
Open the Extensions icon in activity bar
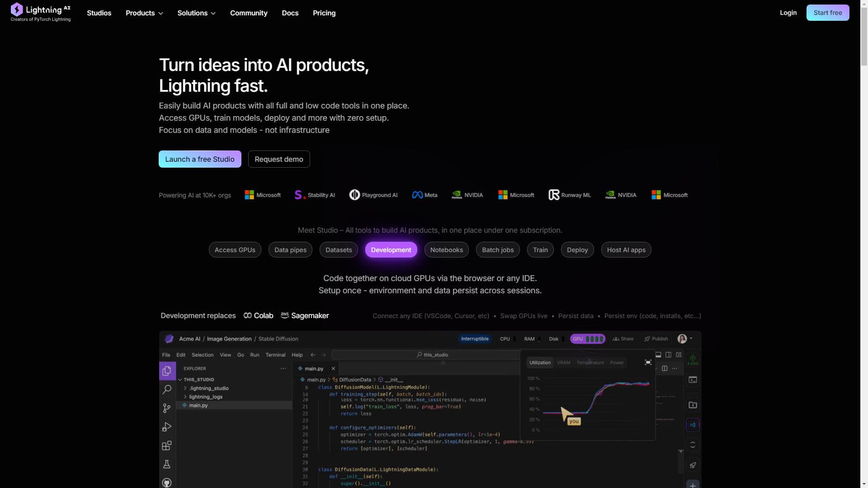coord(167,446)
